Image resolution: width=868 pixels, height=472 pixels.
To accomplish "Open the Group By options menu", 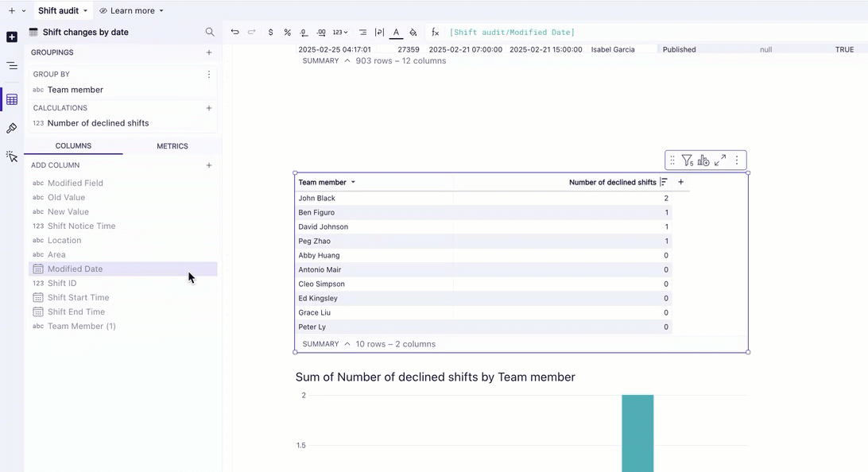I will point(209,74).
